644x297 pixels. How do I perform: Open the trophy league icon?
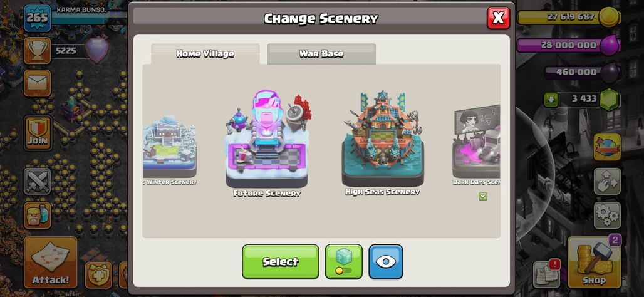coord(38,51)
